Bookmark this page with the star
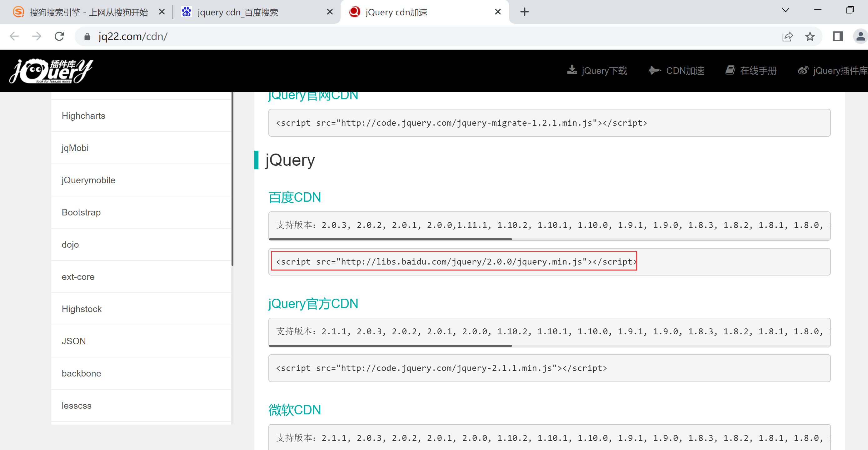 coord(810,36)
